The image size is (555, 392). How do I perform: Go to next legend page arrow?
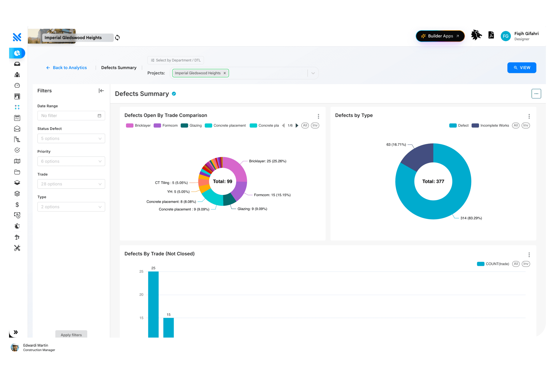click(x=297, y=125)
